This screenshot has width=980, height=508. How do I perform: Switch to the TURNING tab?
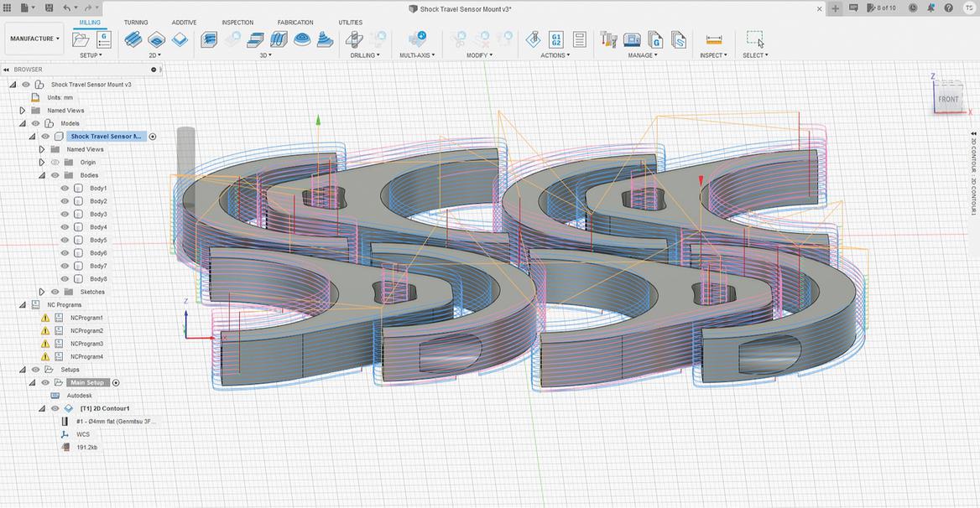[x=136, y=23]
